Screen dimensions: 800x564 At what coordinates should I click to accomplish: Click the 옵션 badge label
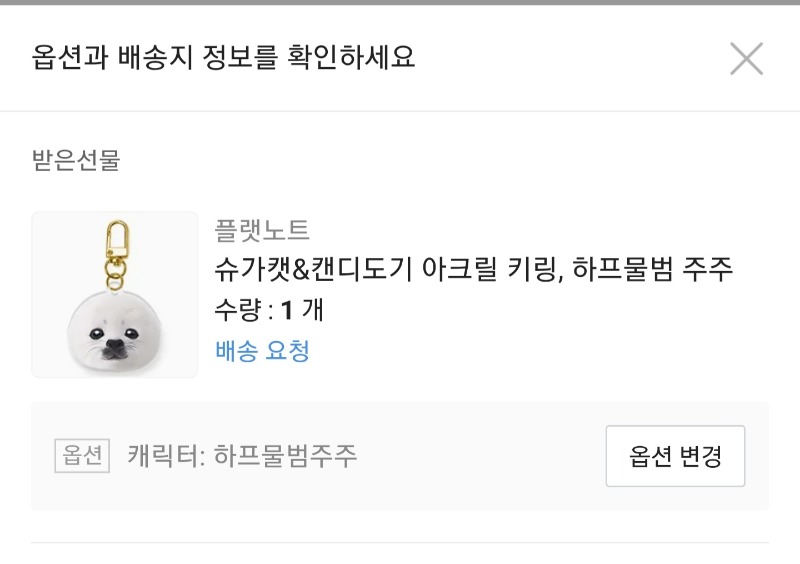click(81, 456)
